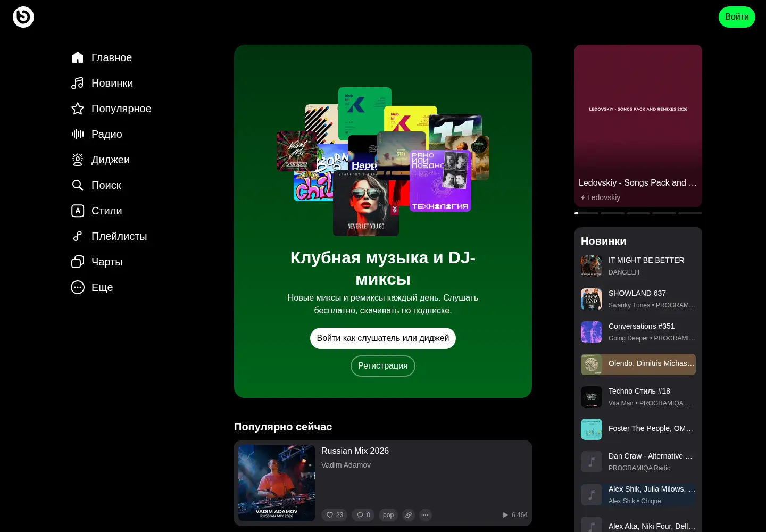The height and width of the screenshot is (532, 766).
Task: Click Techno Стиль #18 cover thumbnail
Action: pos(592,397)
